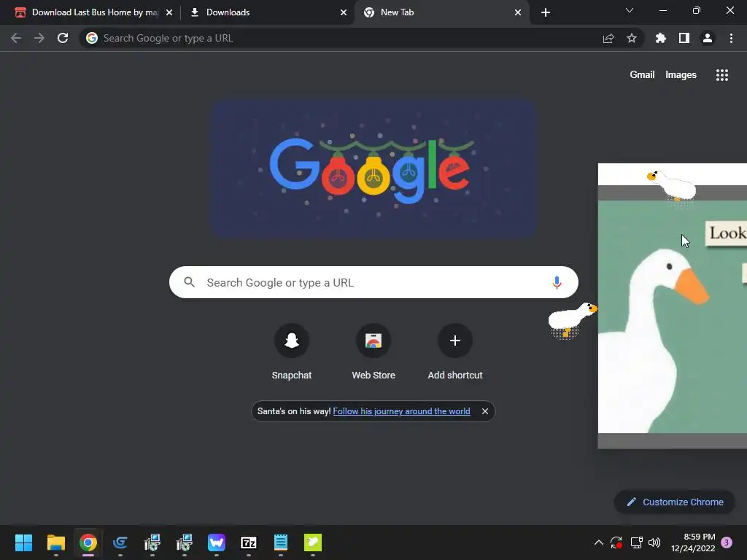Click Add shortcut

455,351
